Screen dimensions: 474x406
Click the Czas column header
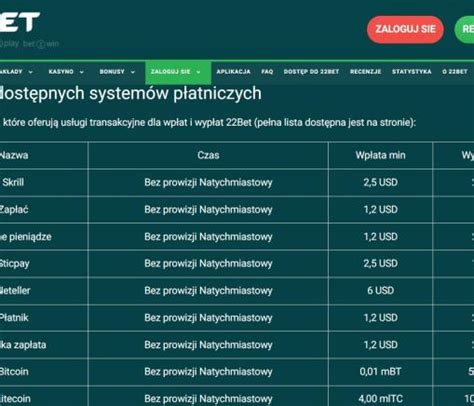coord(208,155)
